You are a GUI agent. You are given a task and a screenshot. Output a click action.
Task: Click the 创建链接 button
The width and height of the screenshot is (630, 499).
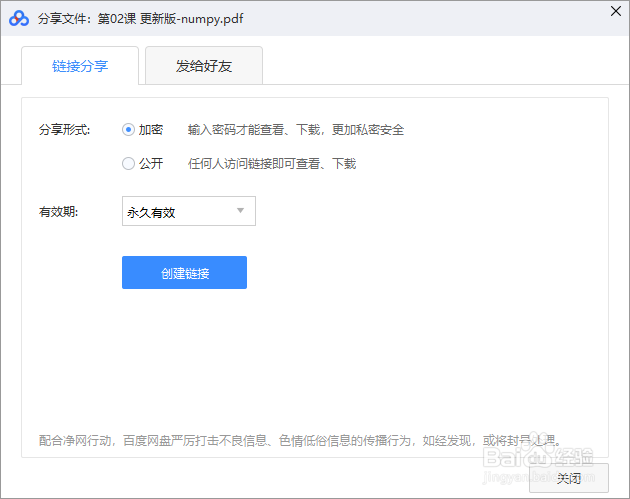184,273
